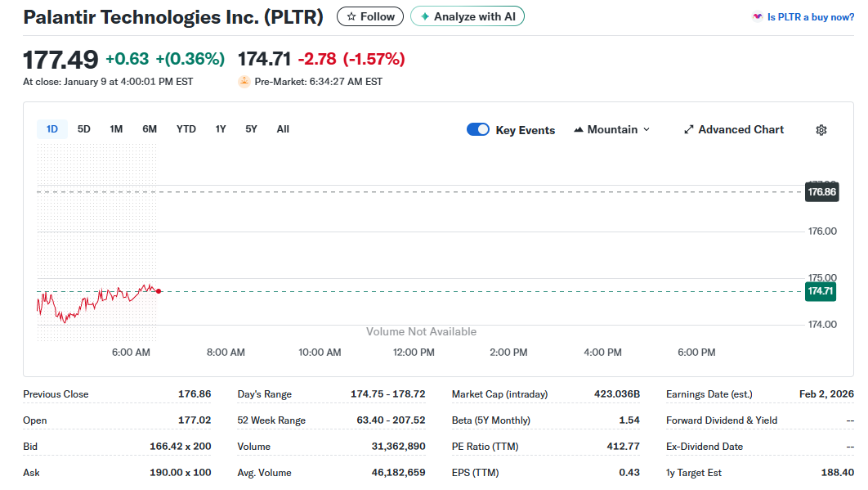This screenshot has height=490, width=868.
Task: Select the 1D tab
Action: pos(51,128)
